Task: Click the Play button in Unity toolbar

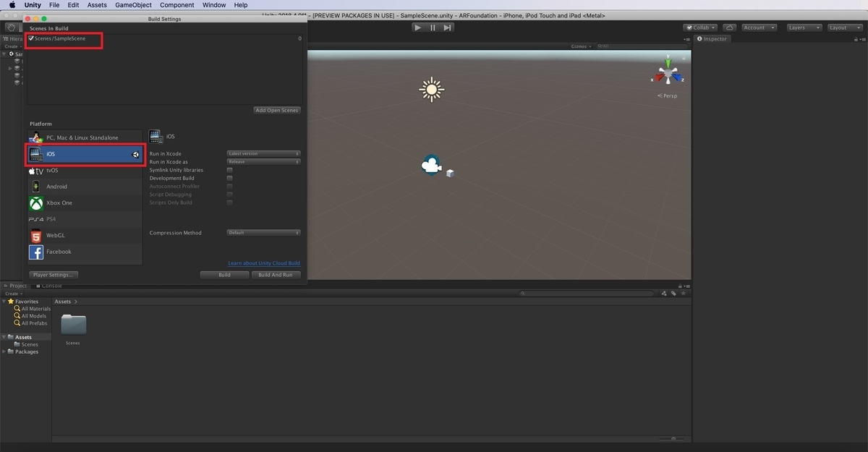Action: click(418, 27)
